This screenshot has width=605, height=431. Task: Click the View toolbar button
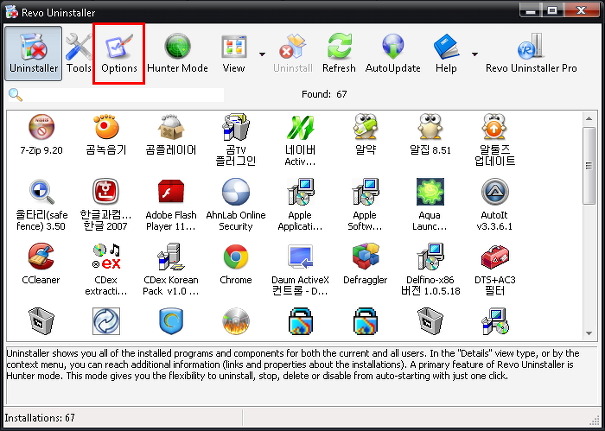pyautogui.click(x=234, y=53)
